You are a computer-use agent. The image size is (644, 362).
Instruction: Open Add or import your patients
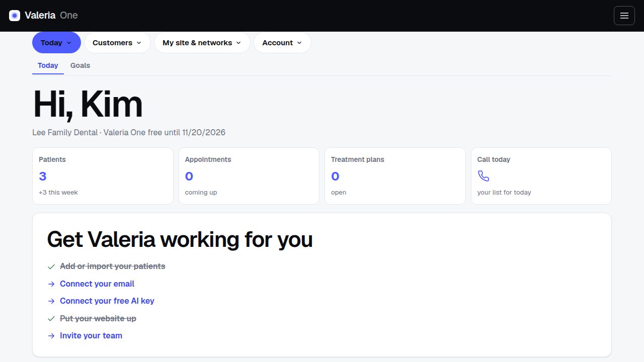tap(113, 266)
